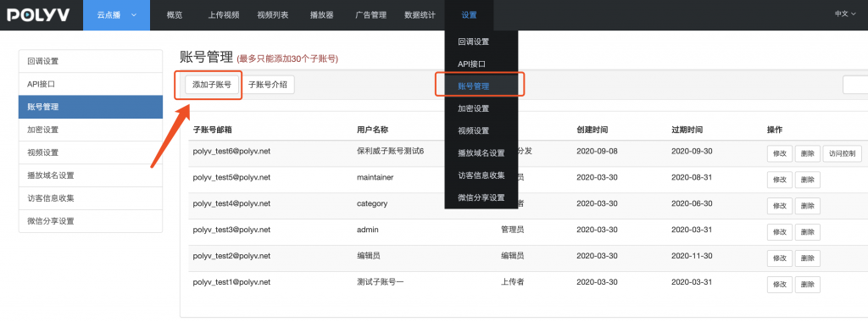Click 修改 for polyv_test6@polyv.net
The height and width of the screenshot is (322, 868).
780,154
